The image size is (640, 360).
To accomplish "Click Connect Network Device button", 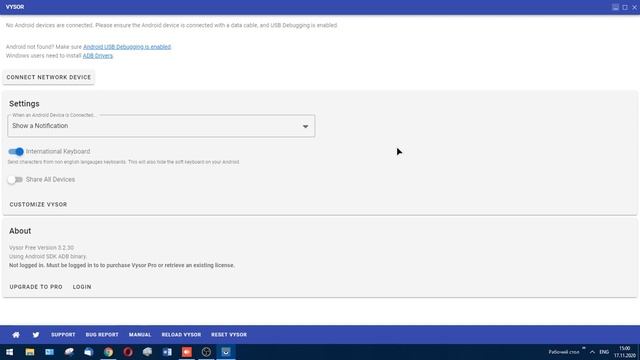I will coord(49,77).
